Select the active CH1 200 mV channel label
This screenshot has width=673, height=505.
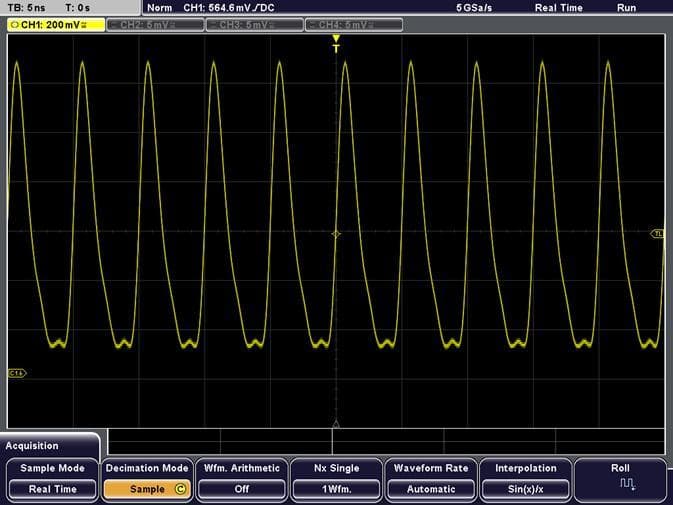(x=54, y=23)
